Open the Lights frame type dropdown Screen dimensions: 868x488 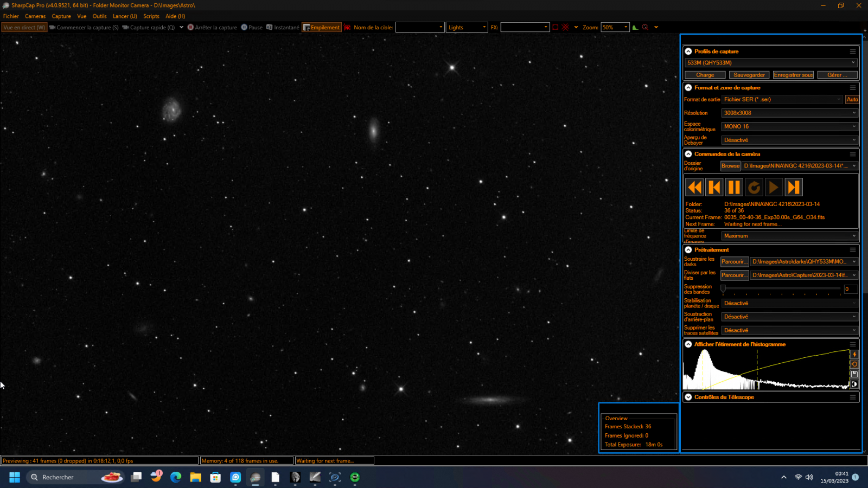pos(467,28)
